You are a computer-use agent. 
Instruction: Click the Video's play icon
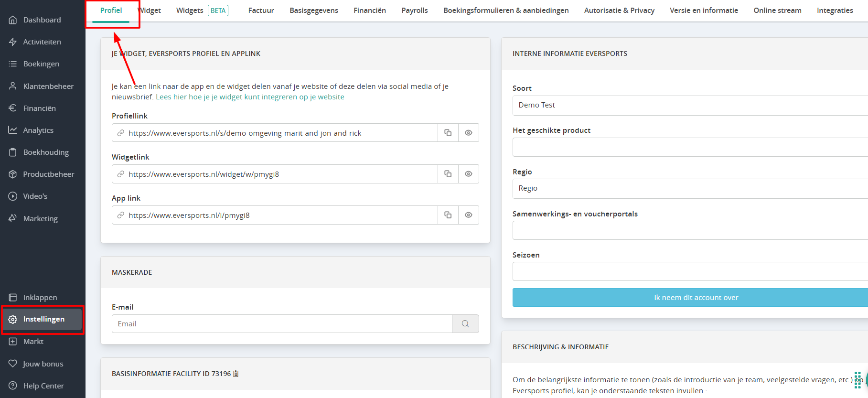tap(13, 196)
